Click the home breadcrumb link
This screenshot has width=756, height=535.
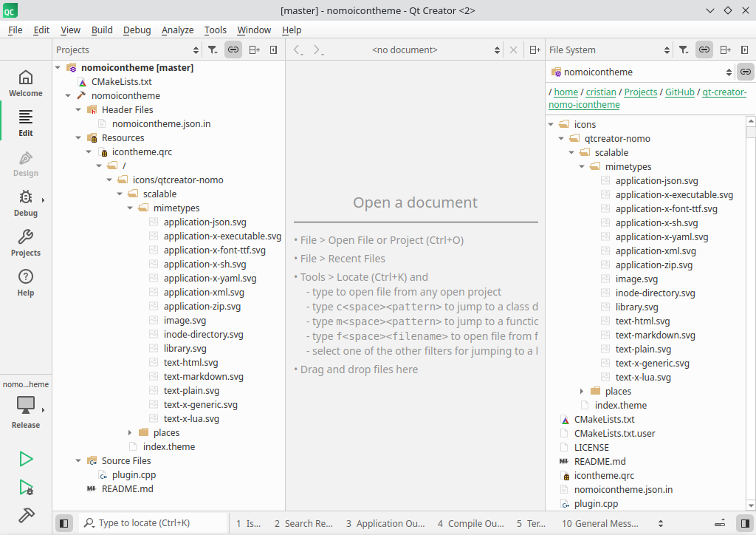(x=566, y=92)
